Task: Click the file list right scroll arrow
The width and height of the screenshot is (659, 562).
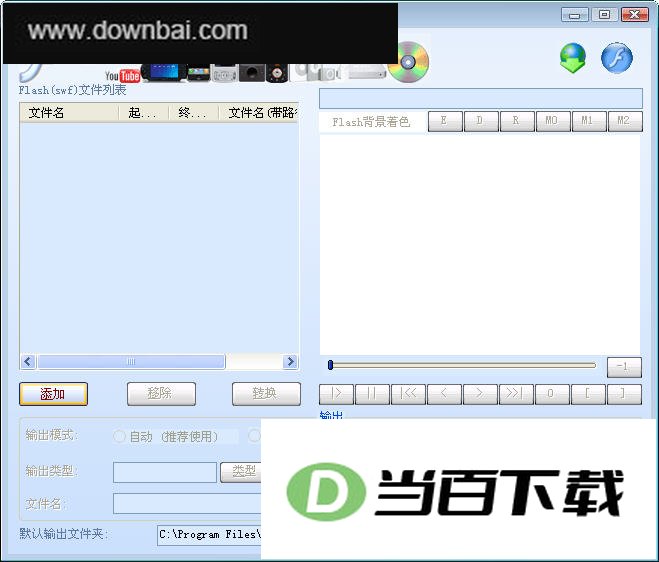Action: [290, 361]
